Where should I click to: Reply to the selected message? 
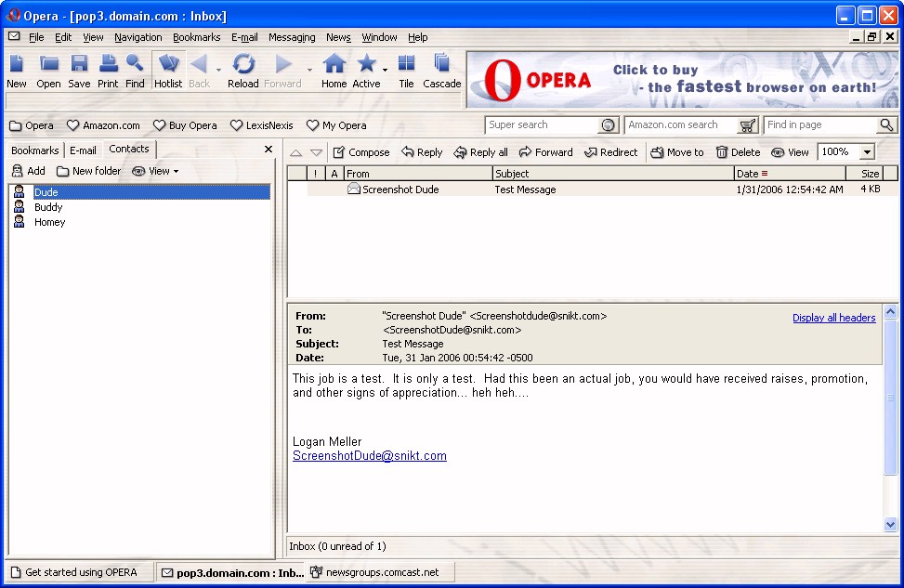(422, 152)
